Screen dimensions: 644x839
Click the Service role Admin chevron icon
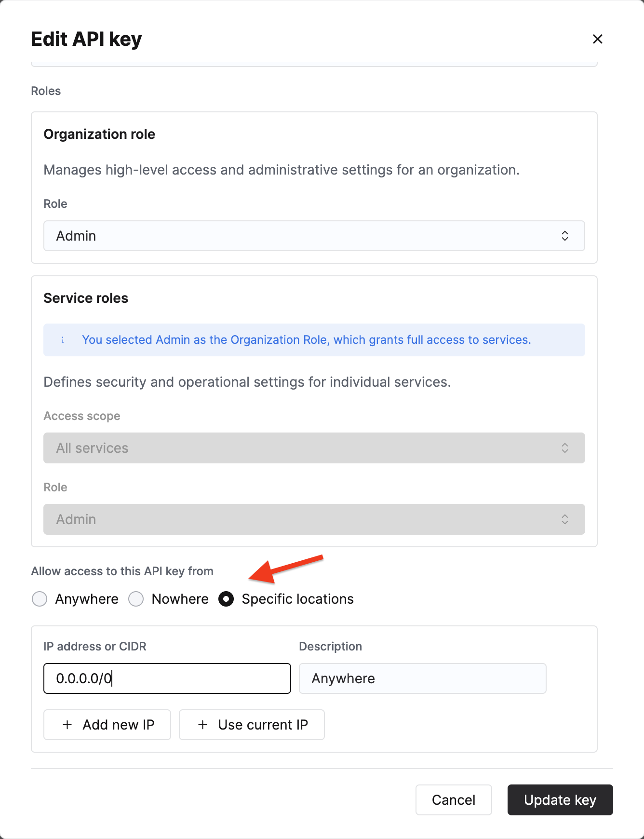click(565, 519)
